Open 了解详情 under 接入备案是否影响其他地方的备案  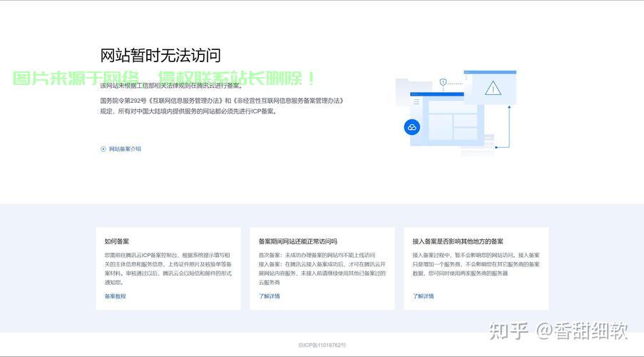pyautogui.click(x=424, y=296)
